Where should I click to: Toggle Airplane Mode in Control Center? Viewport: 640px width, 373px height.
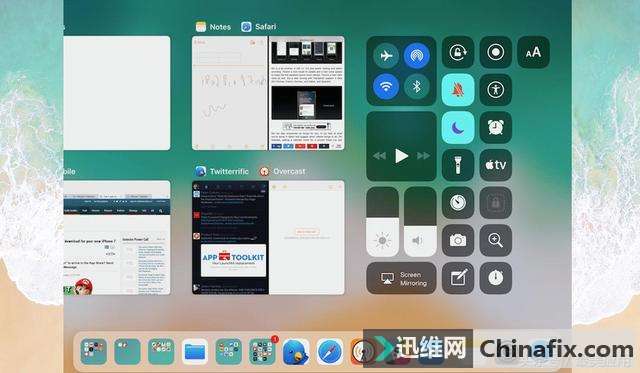point(386,55)
